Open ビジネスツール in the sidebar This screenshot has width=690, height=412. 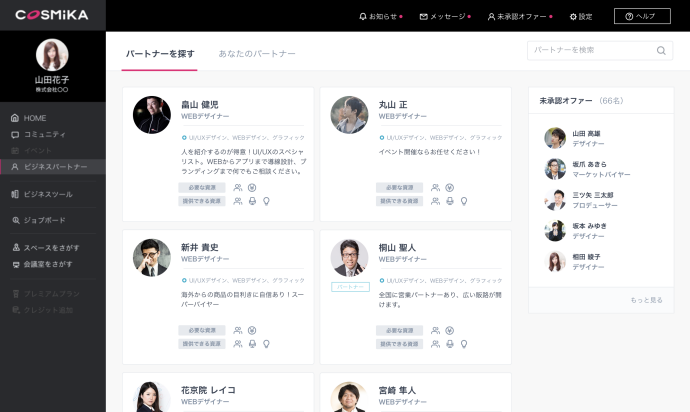[x=47, y=194]
